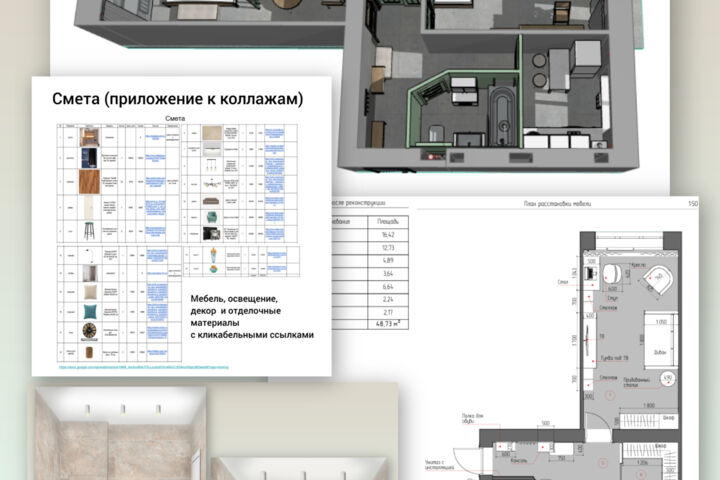The width and height of the screenshot is (720, 480).
Task: Click the area value 12,73
Action: pos(388,248)
